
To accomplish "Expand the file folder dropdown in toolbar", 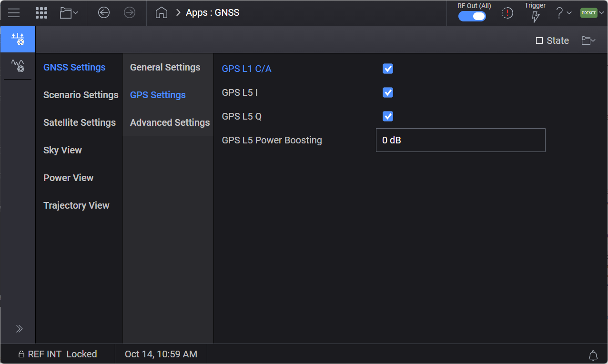I will [69, 13].
